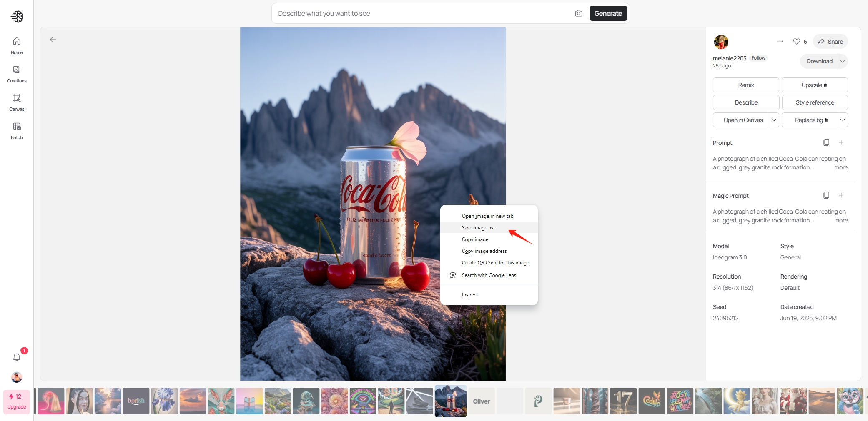Select Search with Google Lens

[x=489, y=275]
